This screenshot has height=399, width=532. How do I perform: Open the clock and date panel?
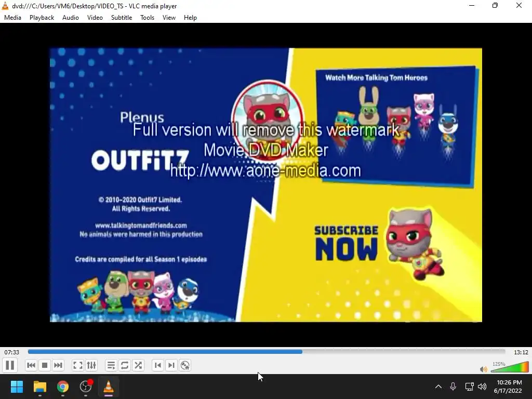[x=508, y=387]
